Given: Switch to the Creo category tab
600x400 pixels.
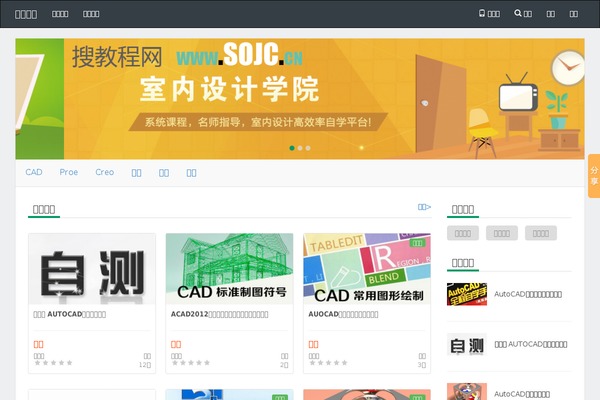Looking at the screenshot, I should 104,172.
